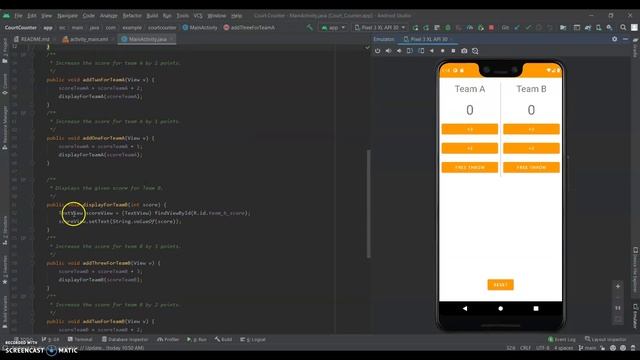This screenshot has width=640, height=360.
Task: Click CourtCounter breadcrumb in navigation bar
Action: (x=21, y=28)
